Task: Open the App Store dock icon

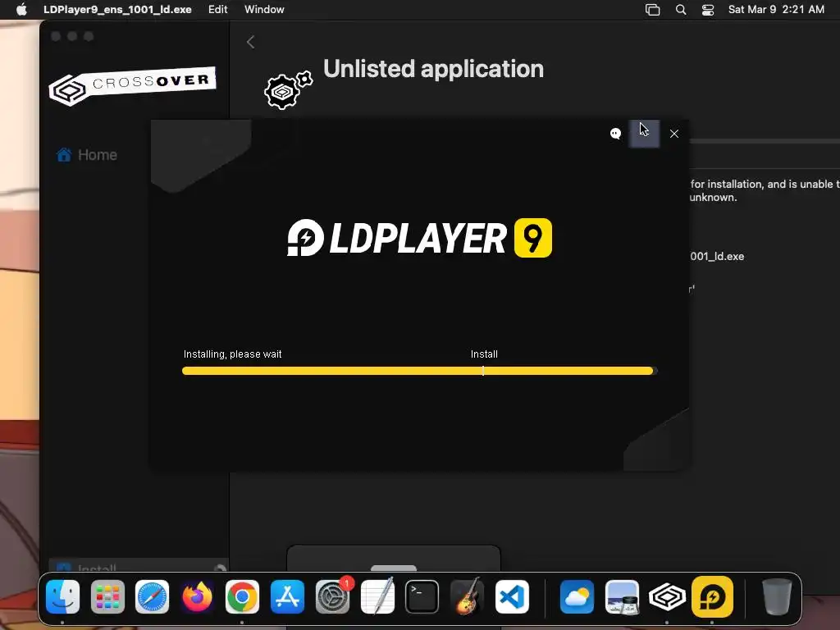Action: coord(287,596)
